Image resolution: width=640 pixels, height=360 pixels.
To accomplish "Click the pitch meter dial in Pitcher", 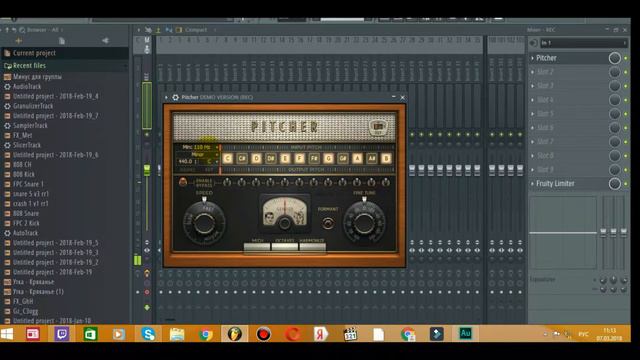I will coord(285,214).
